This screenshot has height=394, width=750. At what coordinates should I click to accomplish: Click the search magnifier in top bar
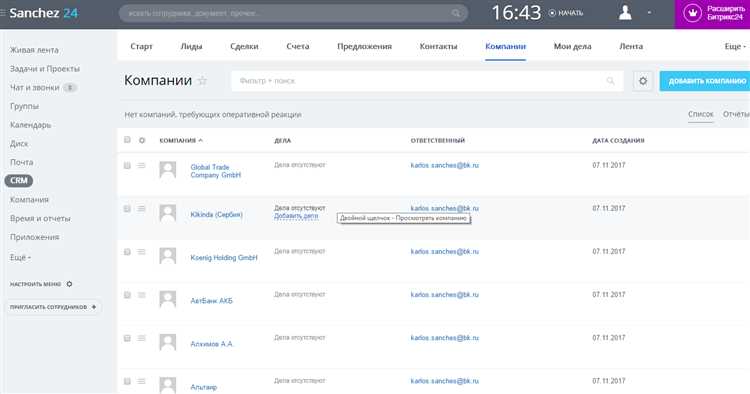[456, 13]
